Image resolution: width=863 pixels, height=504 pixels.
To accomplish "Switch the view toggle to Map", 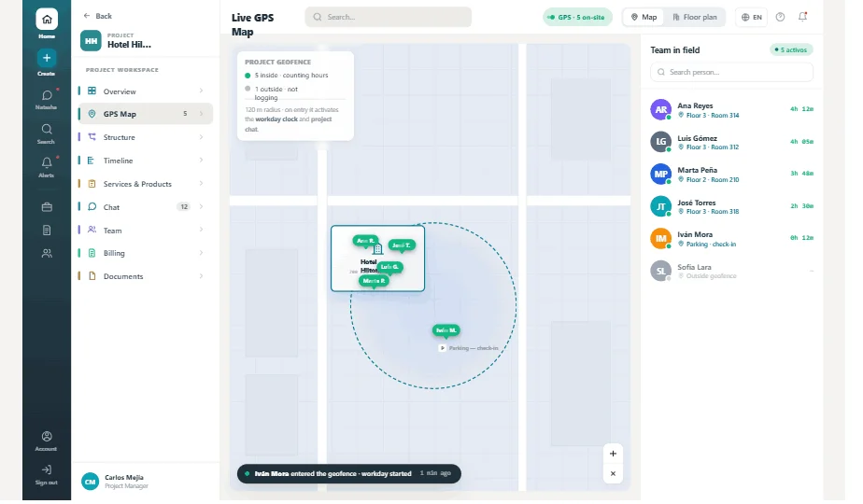I will click(644, 17).
